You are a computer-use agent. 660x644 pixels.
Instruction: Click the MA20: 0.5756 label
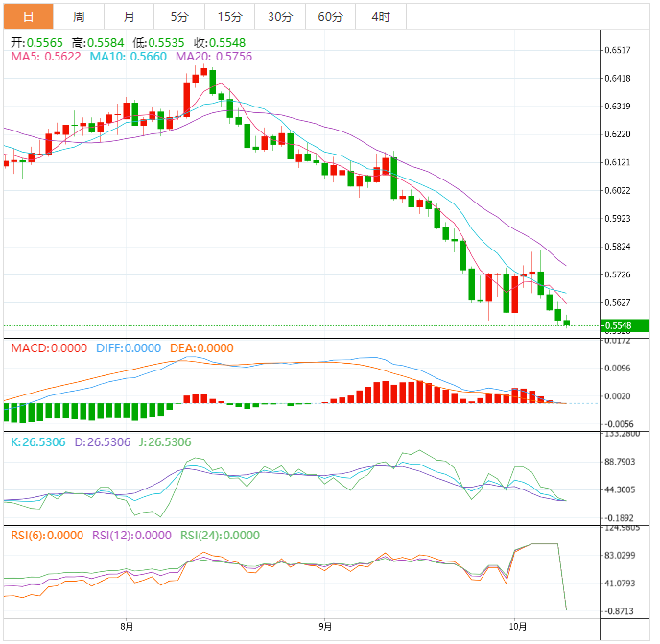pos(214,57)
